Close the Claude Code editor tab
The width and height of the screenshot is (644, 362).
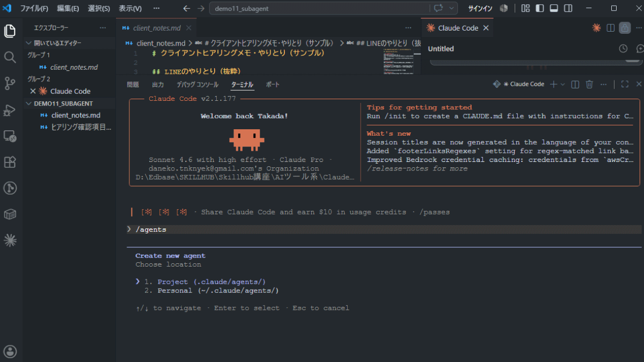point(486,28)
